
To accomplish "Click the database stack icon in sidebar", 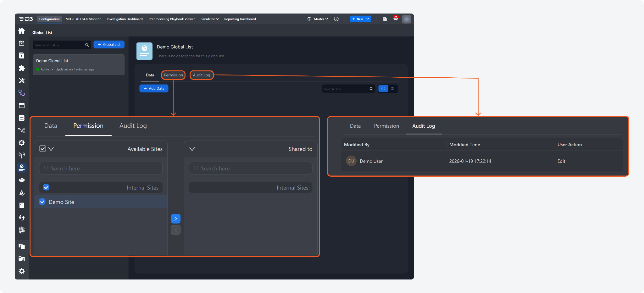I will [22, 118].
